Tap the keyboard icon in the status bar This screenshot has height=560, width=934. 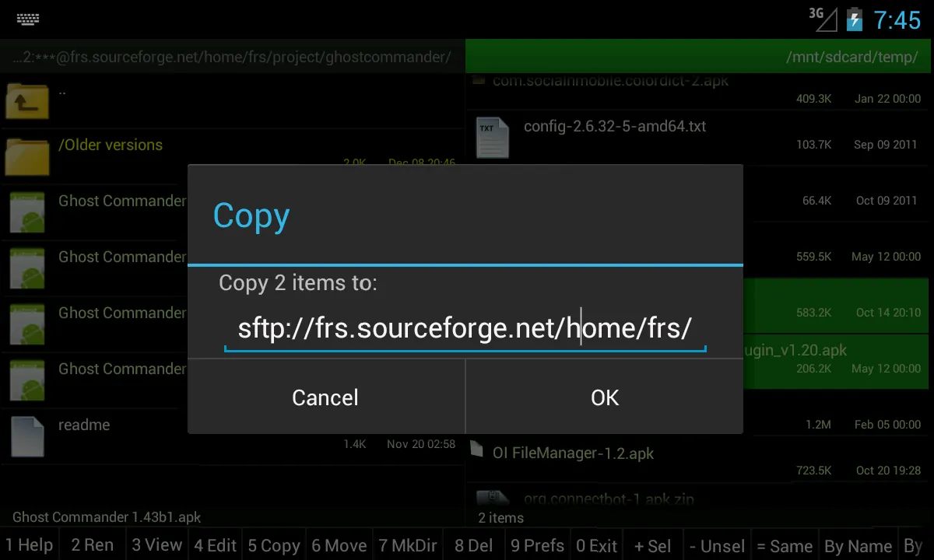pyautogui.click(x=28, y=19)
